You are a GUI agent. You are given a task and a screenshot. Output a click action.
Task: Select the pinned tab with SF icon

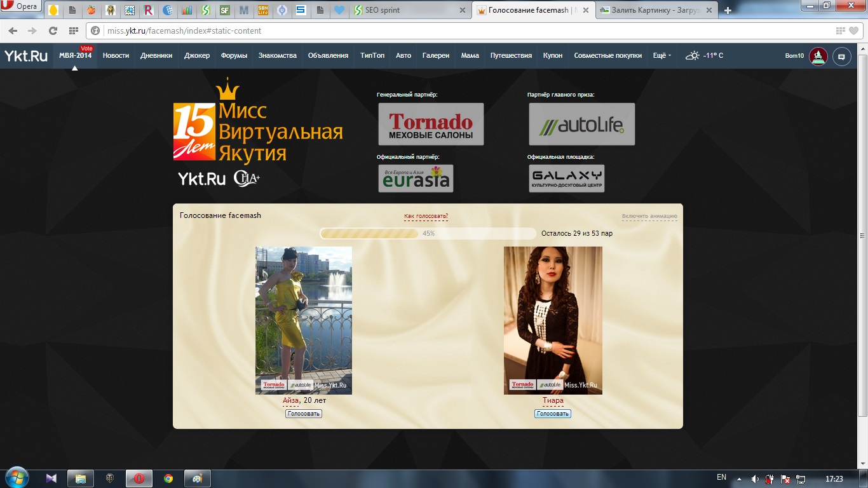[x=225, y=10]
